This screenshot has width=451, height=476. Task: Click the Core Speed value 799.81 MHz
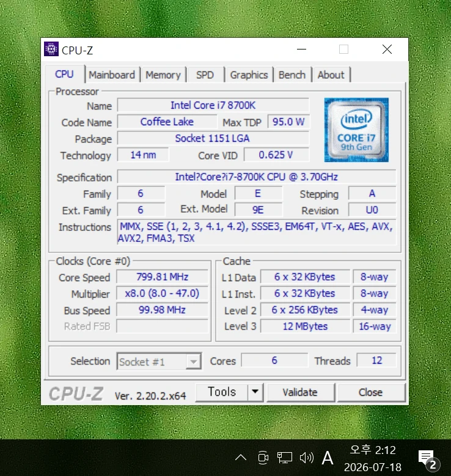(x=162, y=277)
